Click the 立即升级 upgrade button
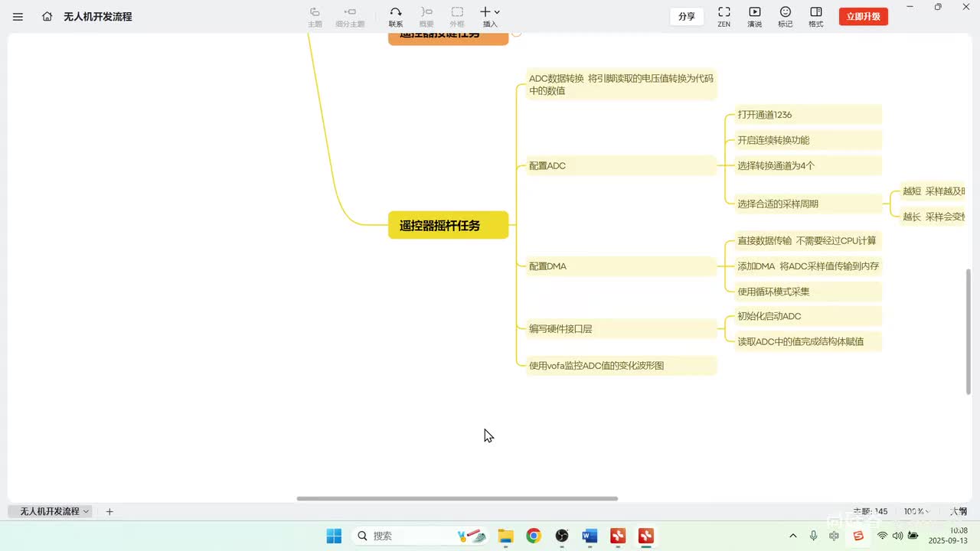The height and width of the screenshot is (551, 980). (x=864, y=16)
